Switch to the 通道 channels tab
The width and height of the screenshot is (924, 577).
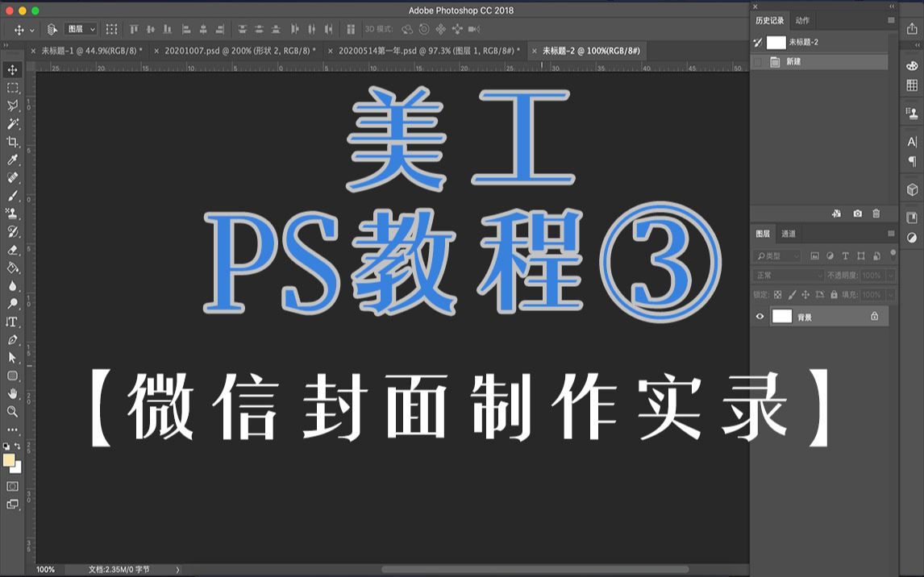(788, 234)
